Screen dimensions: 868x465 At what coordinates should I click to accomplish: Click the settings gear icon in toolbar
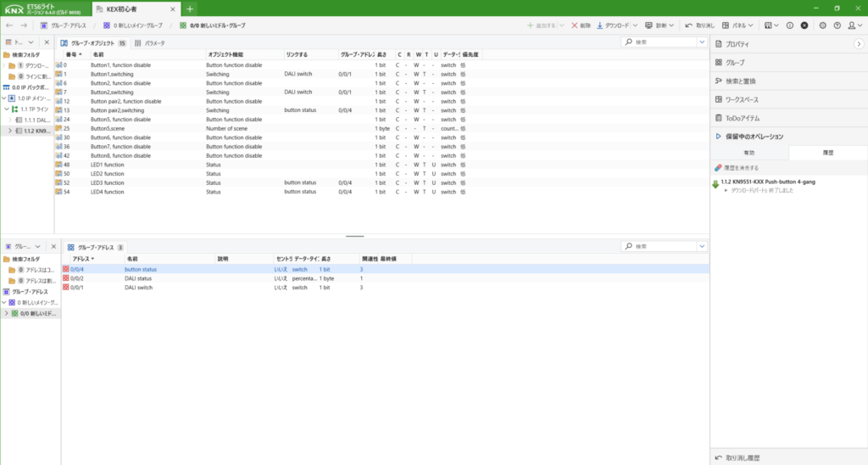(x=823, y=25)
